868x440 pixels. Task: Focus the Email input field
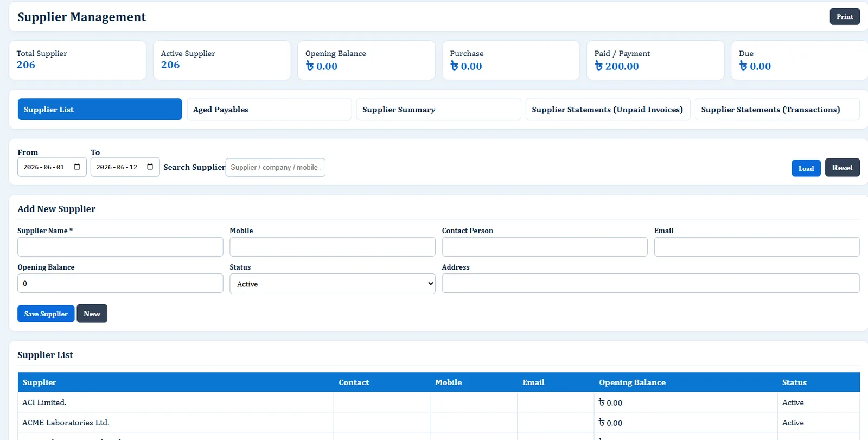click(757, 247)
